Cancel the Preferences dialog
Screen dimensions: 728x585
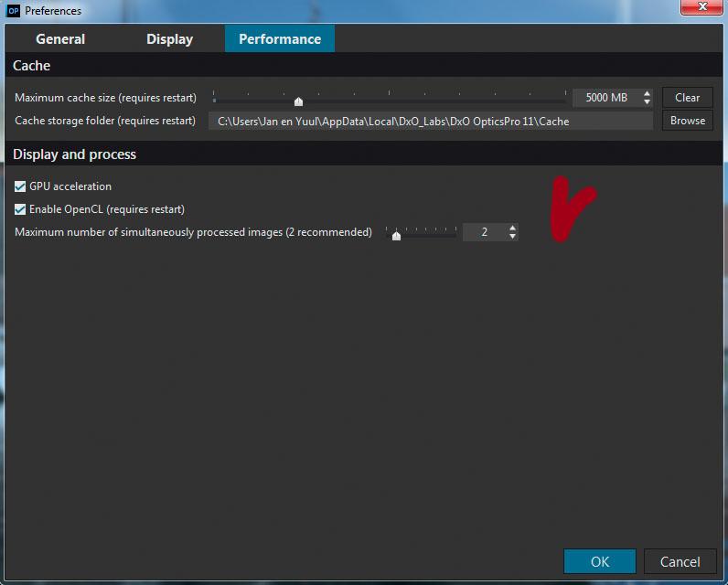(680, 561)
